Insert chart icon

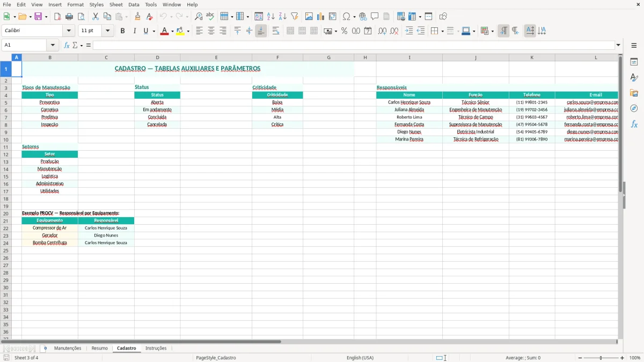pyautogui.click(x=321, y=17)
